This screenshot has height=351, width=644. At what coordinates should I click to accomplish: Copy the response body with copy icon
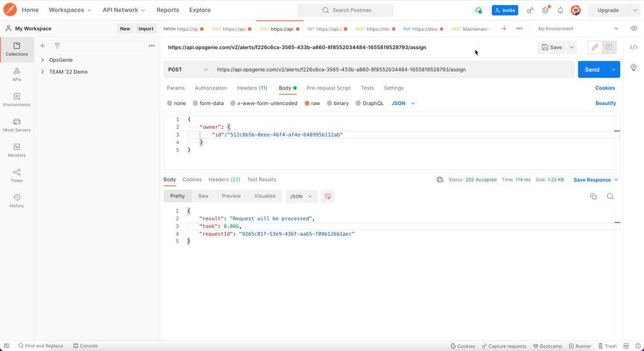tap(593, 196)
